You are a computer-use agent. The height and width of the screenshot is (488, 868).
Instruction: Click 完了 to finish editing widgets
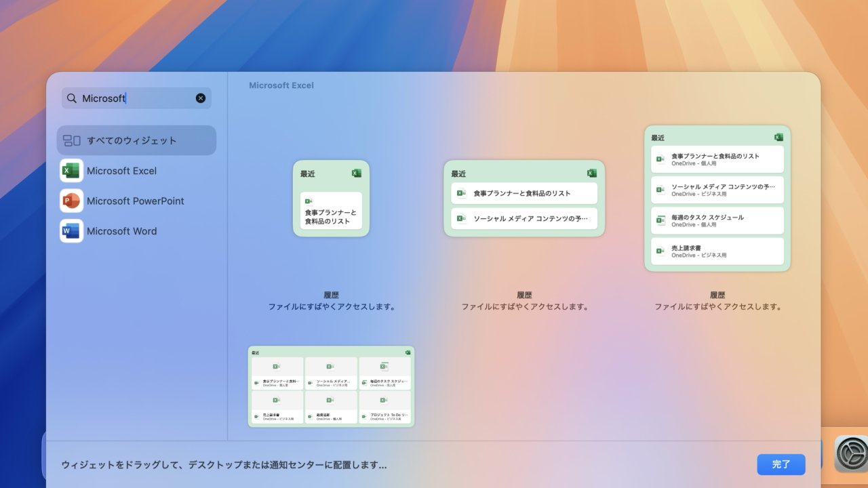pos(781,464)
